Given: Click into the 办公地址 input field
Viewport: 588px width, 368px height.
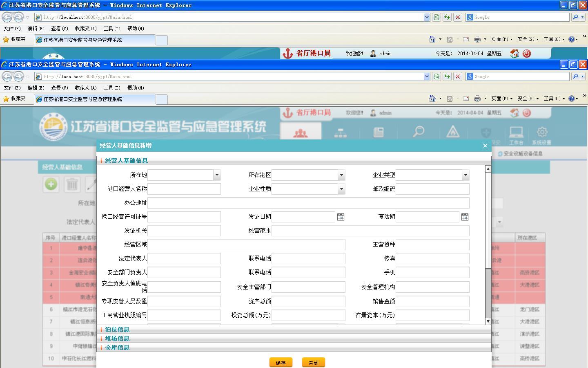Looking at the screenshot, I should point(308,203).
